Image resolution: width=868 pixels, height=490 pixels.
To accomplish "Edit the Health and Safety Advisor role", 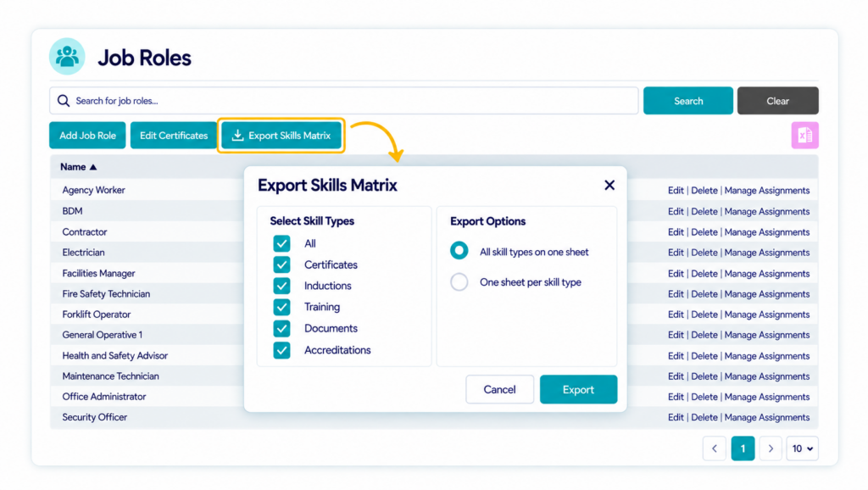I will pyautogui.click(x=676, y=356).
